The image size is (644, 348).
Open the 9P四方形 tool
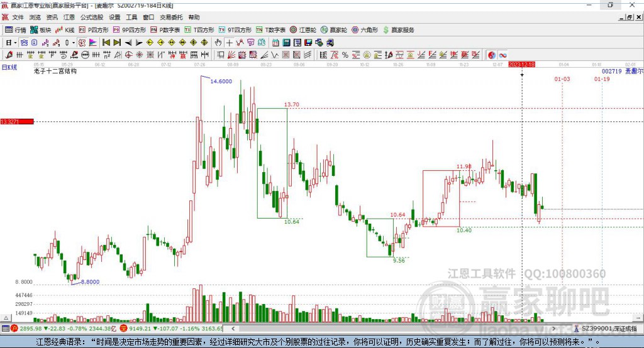[130, 30]
